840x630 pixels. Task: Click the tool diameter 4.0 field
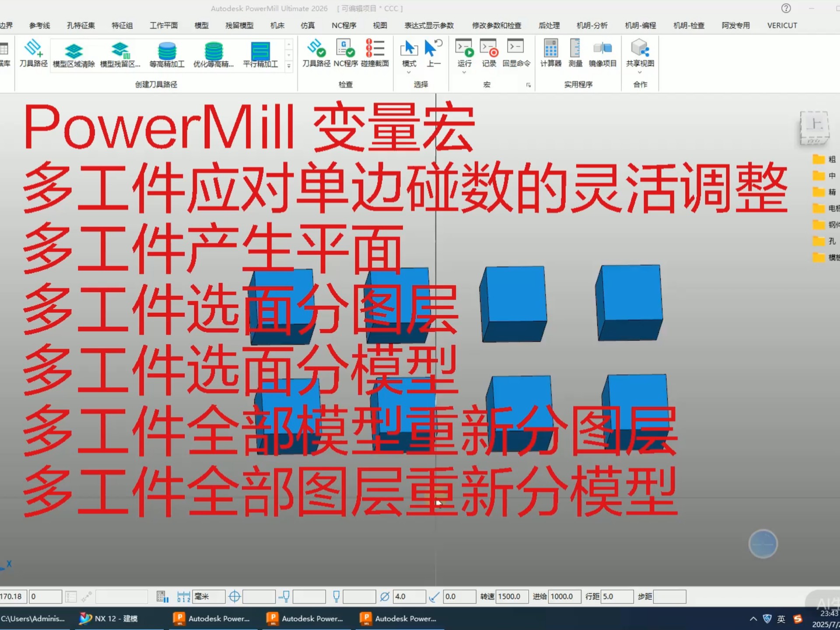[409, 597]
